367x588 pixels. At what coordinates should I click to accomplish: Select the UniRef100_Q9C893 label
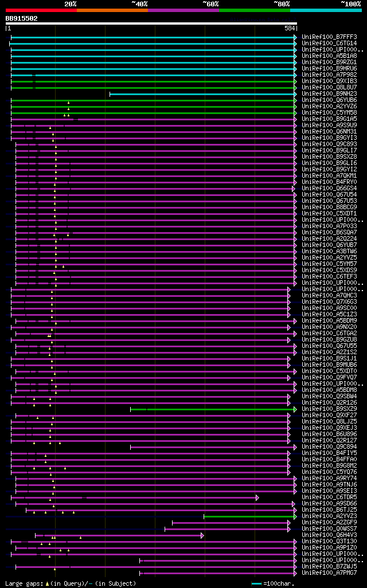[x=329, y=144]
